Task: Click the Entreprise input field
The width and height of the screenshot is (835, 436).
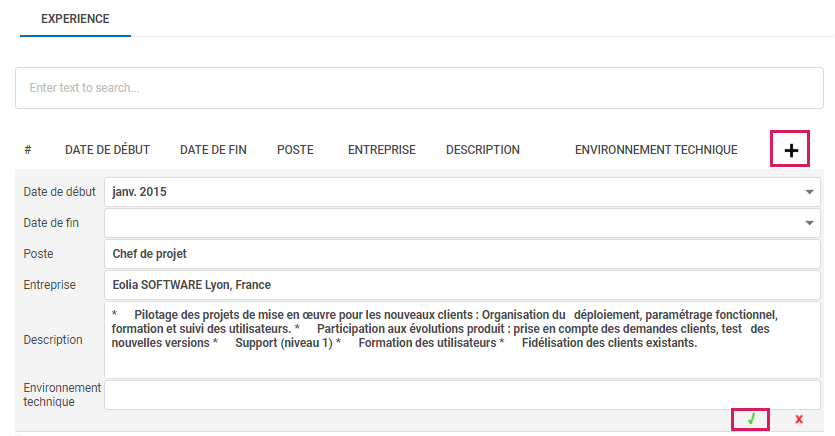Action: (462, 285)
